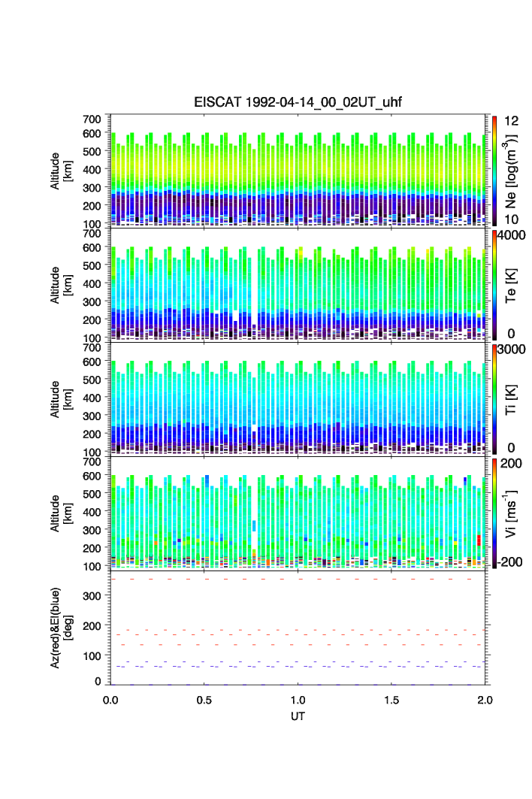
Task: Click the red velocity spike near 2.0 UT in the Vi panel
Action: (479, 540)
